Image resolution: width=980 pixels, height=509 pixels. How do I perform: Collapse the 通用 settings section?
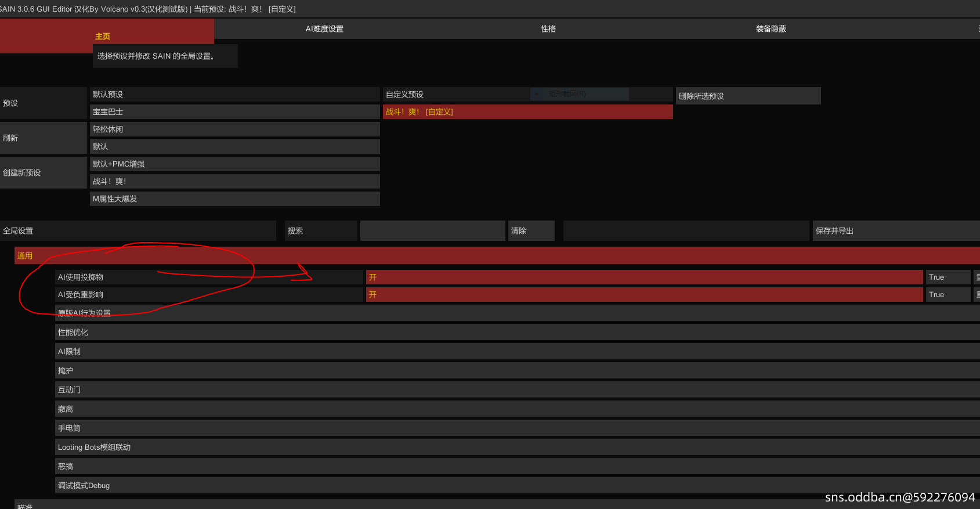click(497, 256)
